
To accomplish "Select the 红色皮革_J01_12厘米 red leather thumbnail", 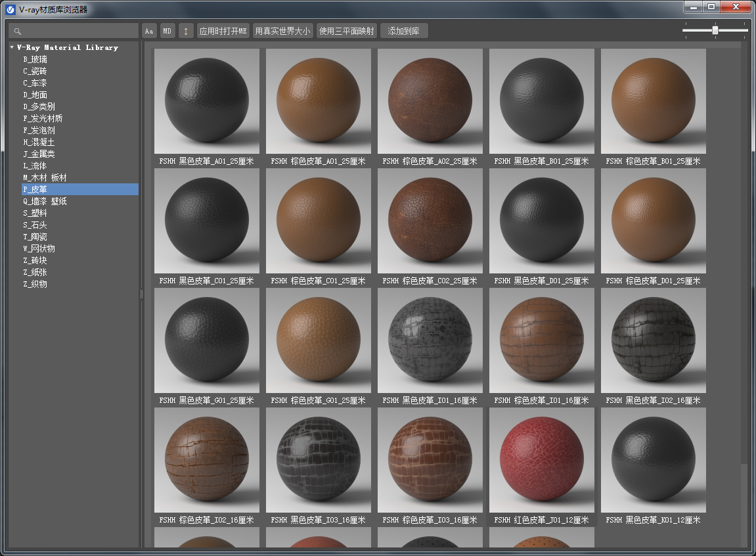I will coord(542,460).
